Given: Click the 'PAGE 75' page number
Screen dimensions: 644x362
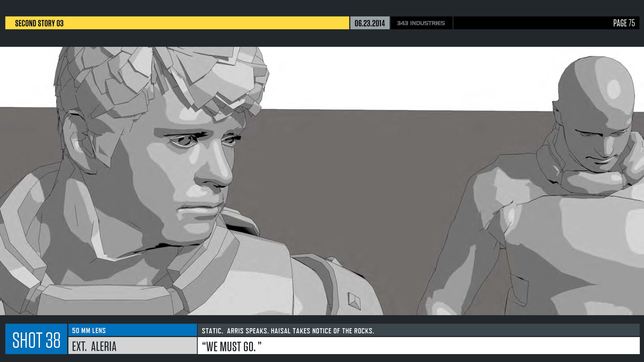Looking at the screenshot, I should 624,23.
